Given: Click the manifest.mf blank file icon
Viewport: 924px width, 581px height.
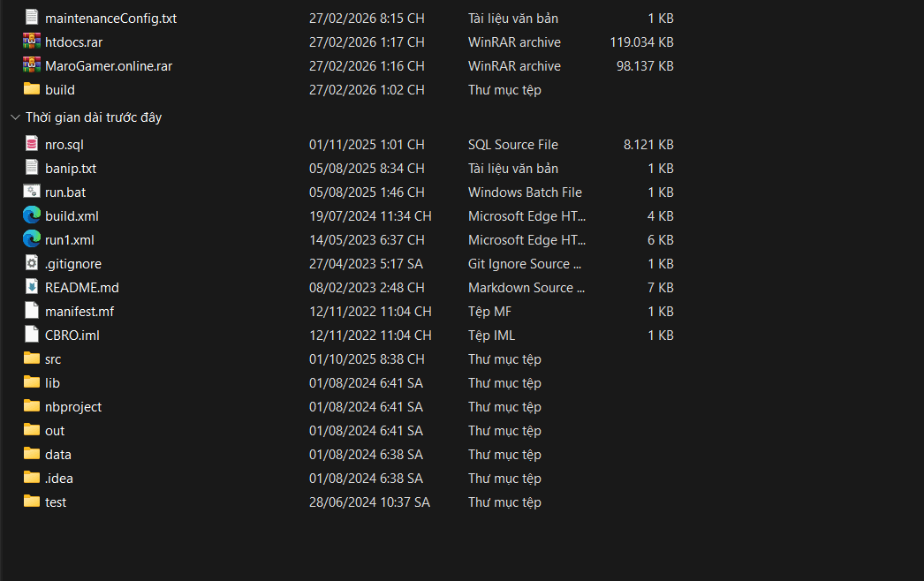Looking at the screenshot, I should [32, 311].
